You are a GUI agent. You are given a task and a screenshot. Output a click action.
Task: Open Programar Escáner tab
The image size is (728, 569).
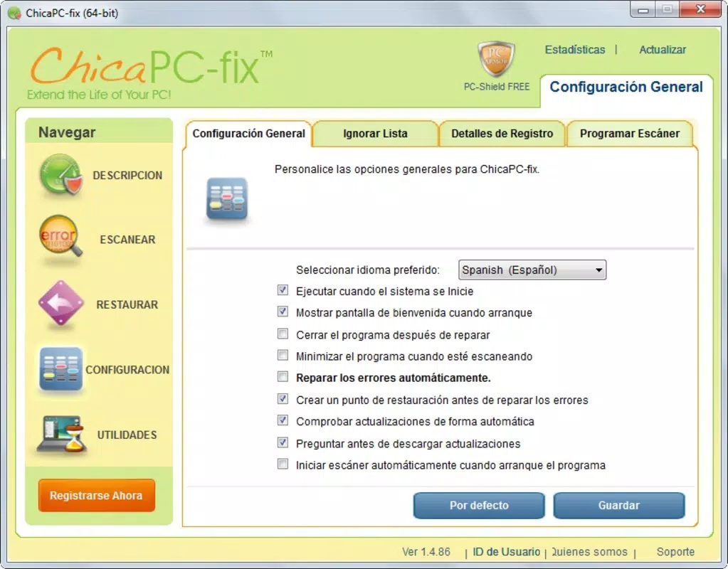(630, 134)
